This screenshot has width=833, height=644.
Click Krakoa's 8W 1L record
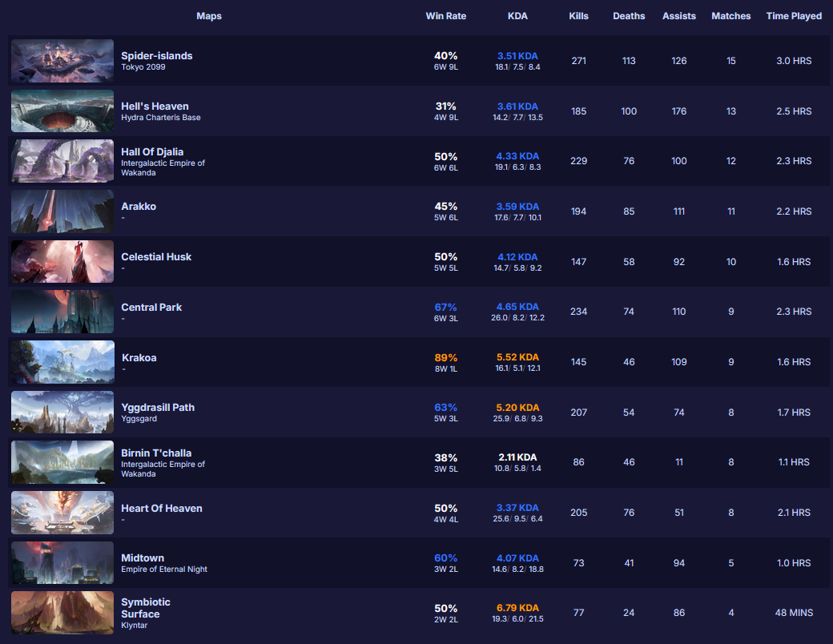click(445, 368)
